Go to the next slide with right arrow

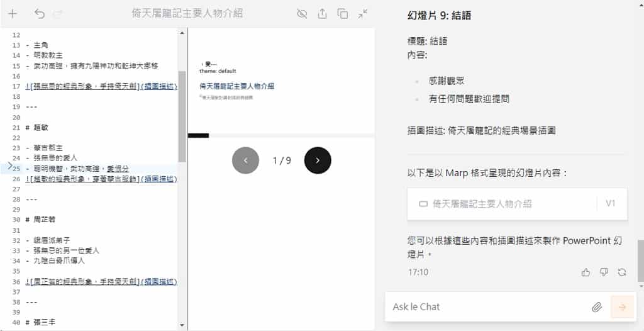318,160
